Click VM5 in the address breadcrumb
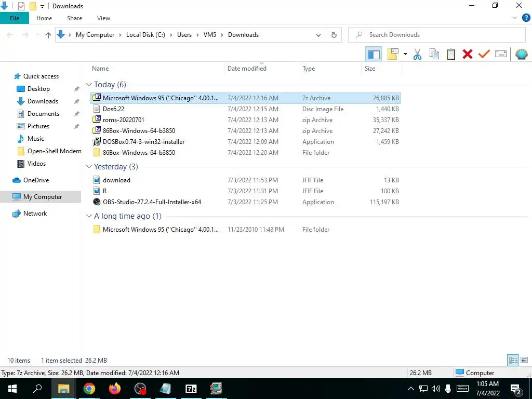The height and width of the screenshot is (399, 532). point(210,35)
